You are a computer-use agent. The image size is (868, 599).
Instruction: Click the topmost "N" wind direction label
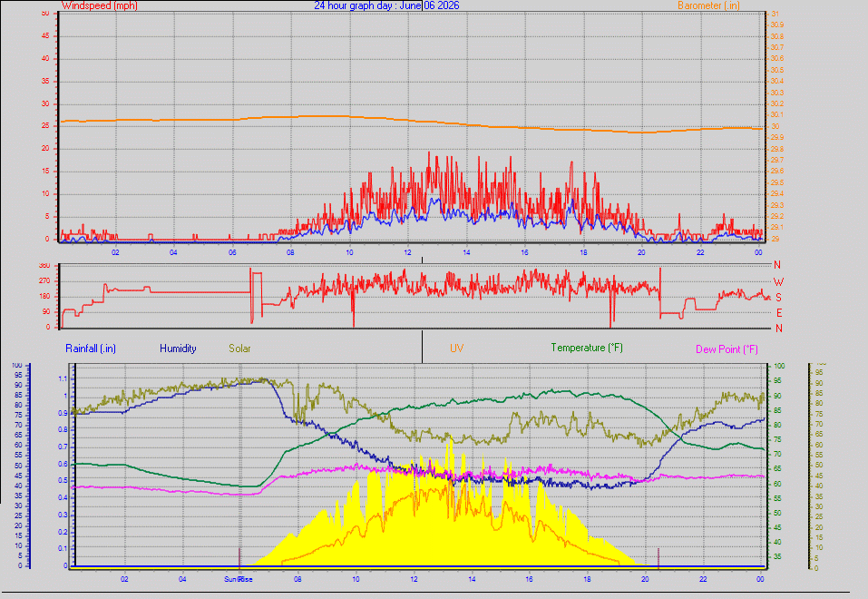pos(777,265)
